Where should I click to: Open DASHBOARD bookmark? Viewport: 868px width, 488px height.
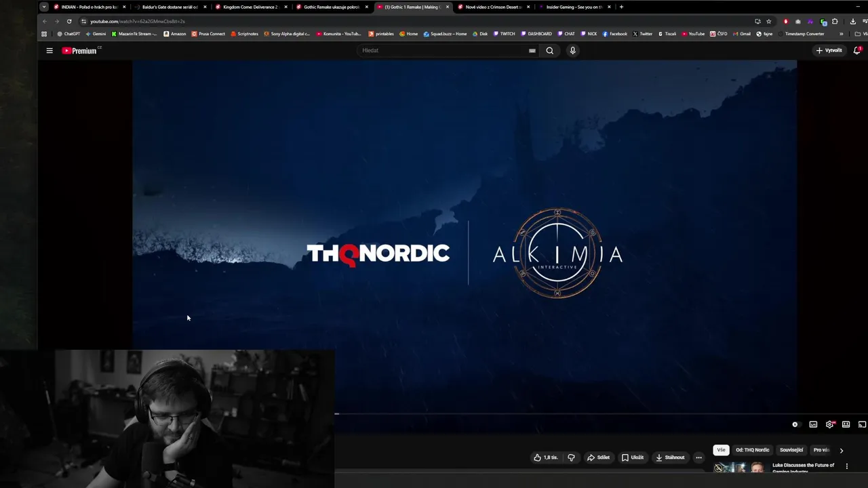[x=536, y=34]
